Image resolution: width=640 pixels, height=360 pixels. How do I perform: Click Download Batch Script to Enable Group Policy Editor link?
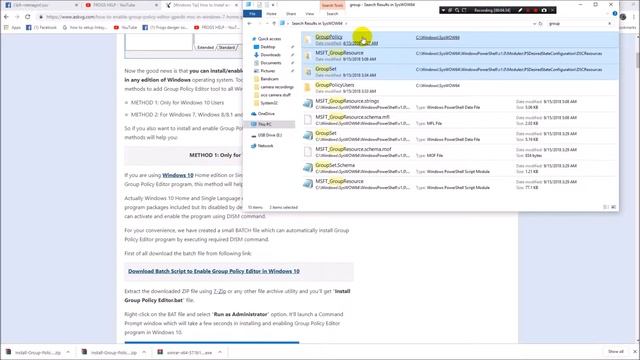point(213,271)
